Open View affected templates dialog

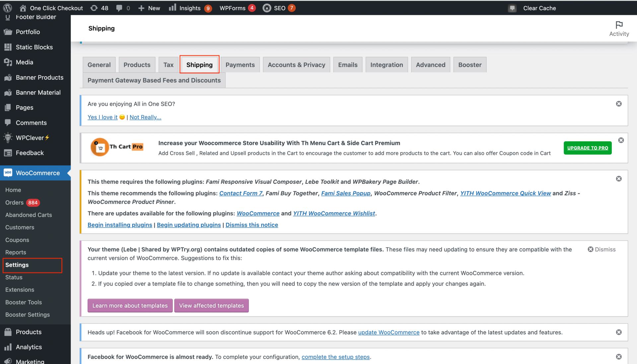point(211,305)
